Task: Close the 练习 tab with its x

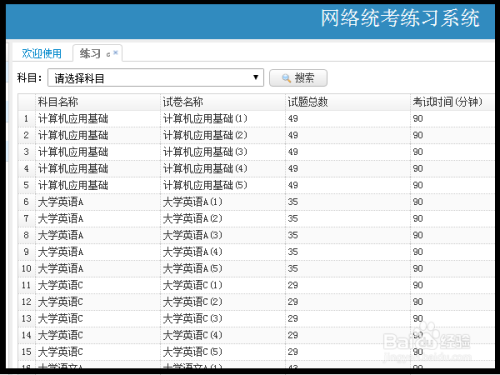Action: click(x=116, y=52)
